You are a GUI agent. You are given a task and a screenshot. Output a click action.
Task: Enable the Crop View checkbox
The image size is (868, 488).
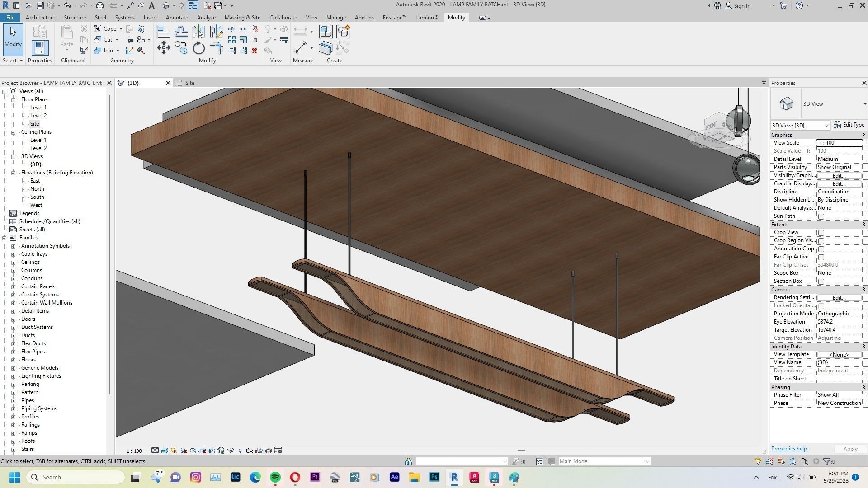tap(821, 233)
